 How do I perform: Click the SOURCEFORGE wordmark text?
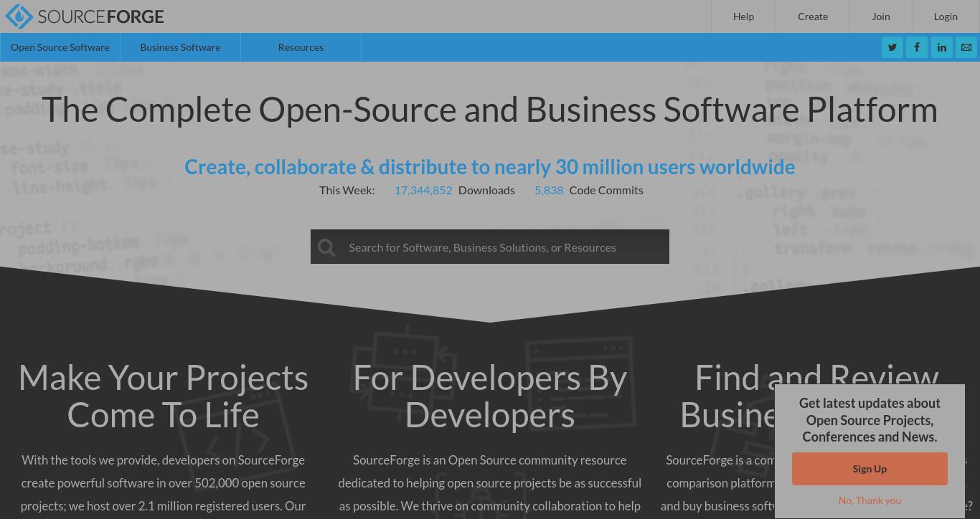pos(100,16)
